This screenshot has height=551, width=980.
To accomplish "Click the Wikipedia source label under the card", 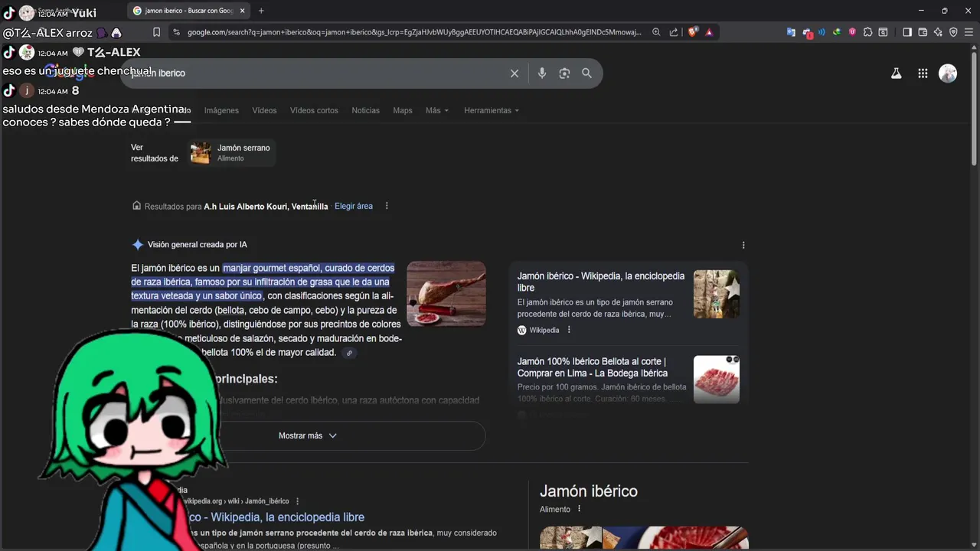I will pos(544,330).
